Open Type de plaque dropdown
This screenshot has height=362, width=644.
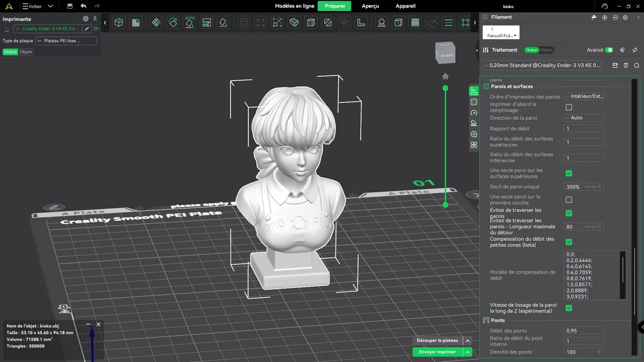pyautogui.click(x=66, y=41)
